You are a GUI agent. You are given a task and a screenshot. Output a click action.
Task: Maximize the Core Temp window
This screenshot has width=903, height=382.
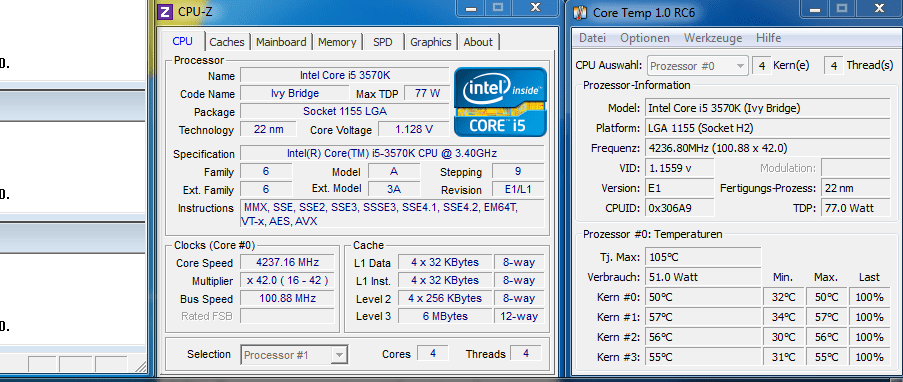coord(842,8)
